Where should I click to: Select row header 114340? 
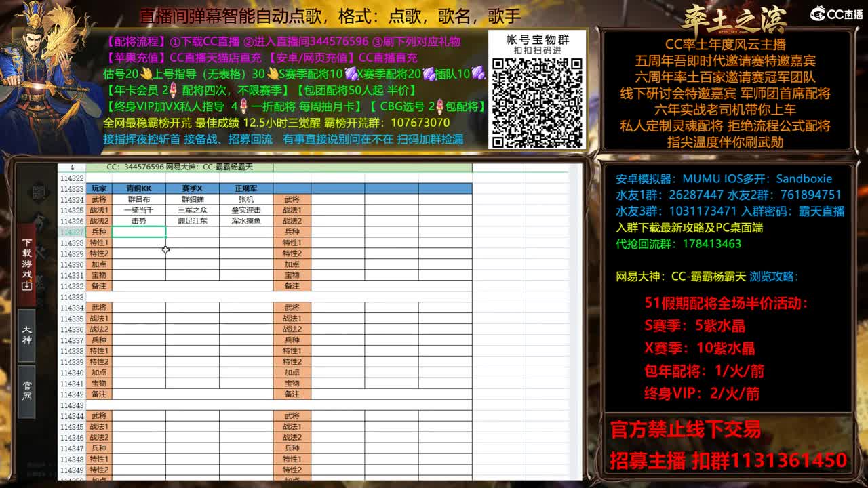(71, 373)
